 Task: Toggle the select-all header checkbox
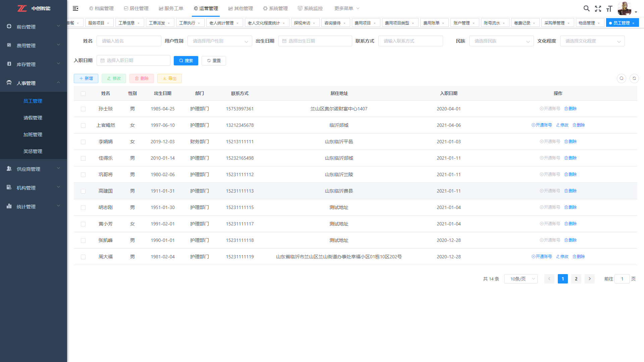(x=83, y=94)
